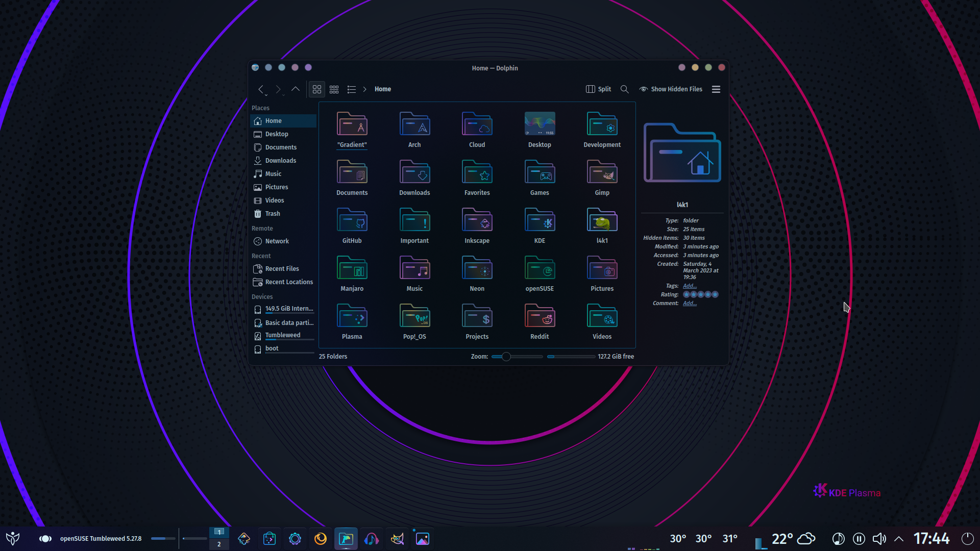Click the Add link next to Tags

(x=690, y=286)
